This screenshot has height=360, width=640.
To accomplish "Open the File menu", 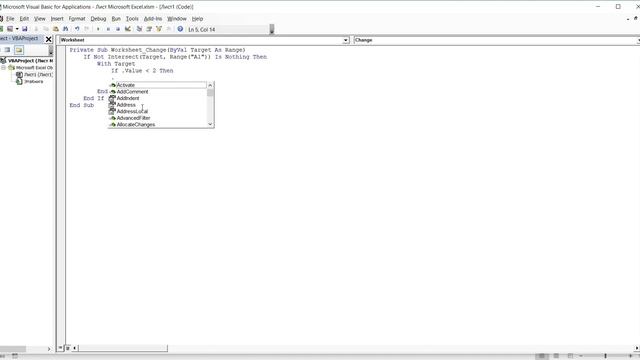I will coord(10,19).
